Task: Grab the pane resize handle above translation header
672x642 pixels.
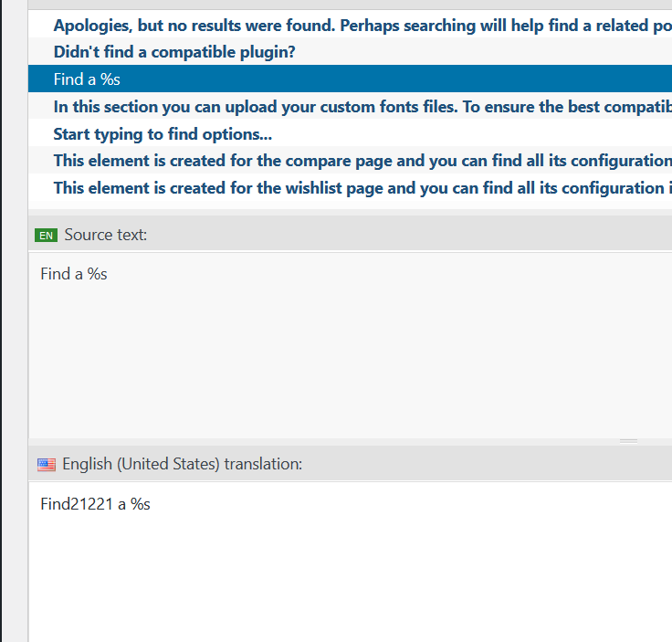Action: [628, 441]
